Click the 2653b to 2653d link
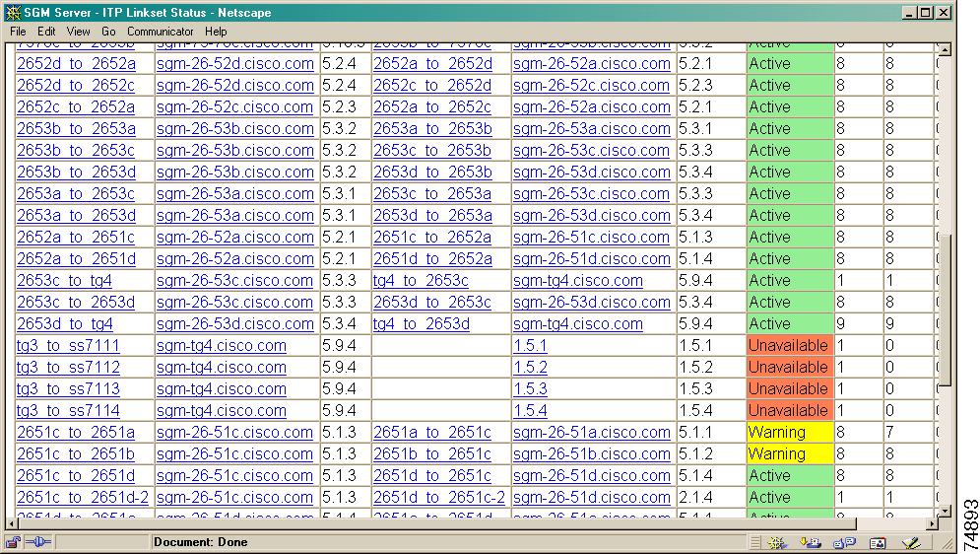This screenshot has width=980, height=554. coord(76,173)
